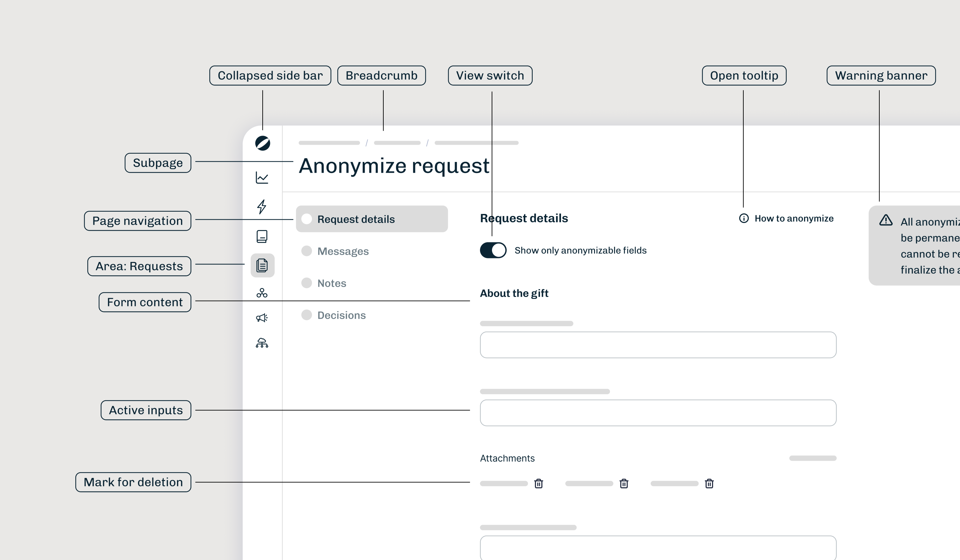The height and width of the screenshot is (560, 960).
Task: Open the analytics chart sidebar icon
Action: [262, 178]
